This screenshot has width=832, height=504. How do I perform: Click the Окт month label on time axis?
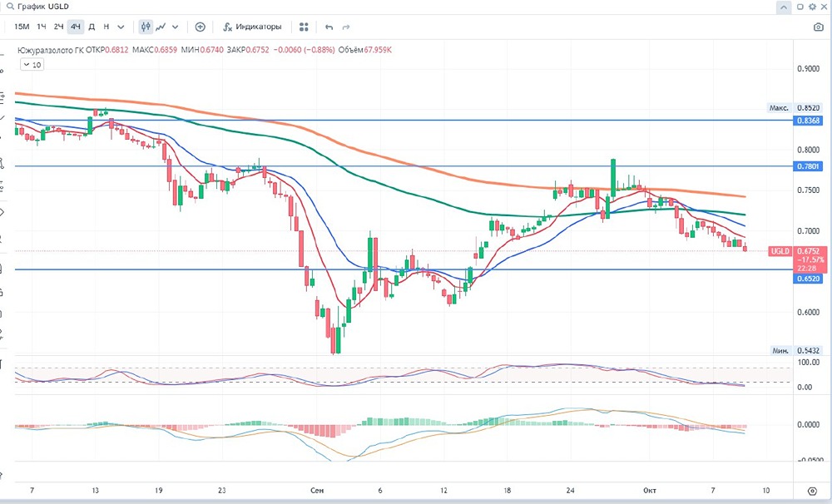pyautogui.click(x=650, y=490)
